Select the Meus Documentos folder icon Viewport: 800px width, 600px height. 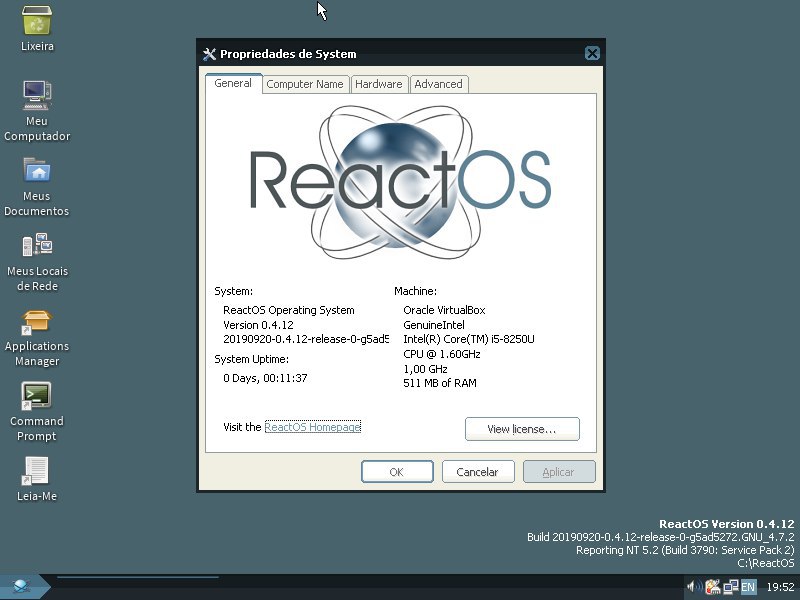tap(37, 170)
